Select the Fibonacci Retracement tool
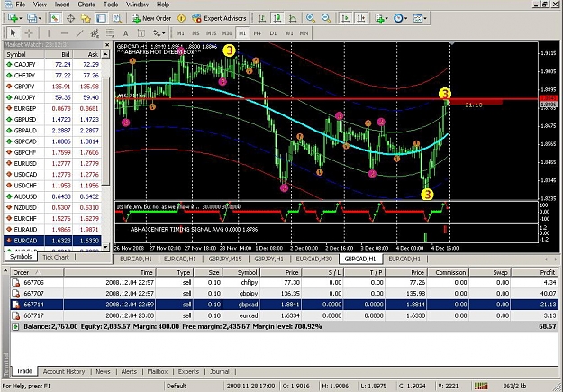Image resolution: width=563 pixels, height=392 pixels. 110,33
